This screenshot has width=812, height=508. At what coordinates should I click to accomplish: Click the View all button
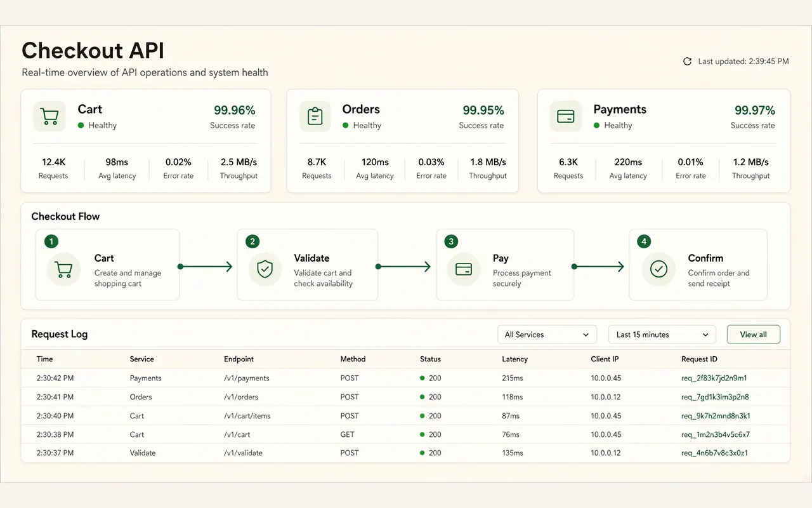coord(754,335)
